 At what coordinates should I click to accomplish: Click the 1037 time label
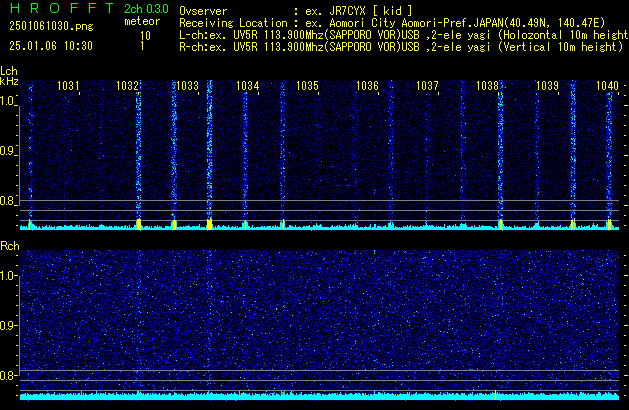click(x=427, y=85)
